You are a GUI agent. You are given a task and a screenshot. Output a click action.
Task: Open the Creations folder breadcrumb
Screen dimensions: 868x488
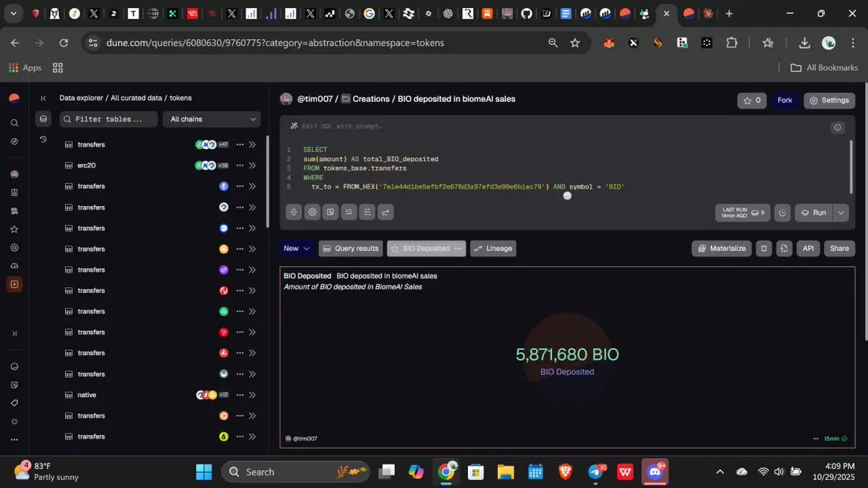(365, 99)
